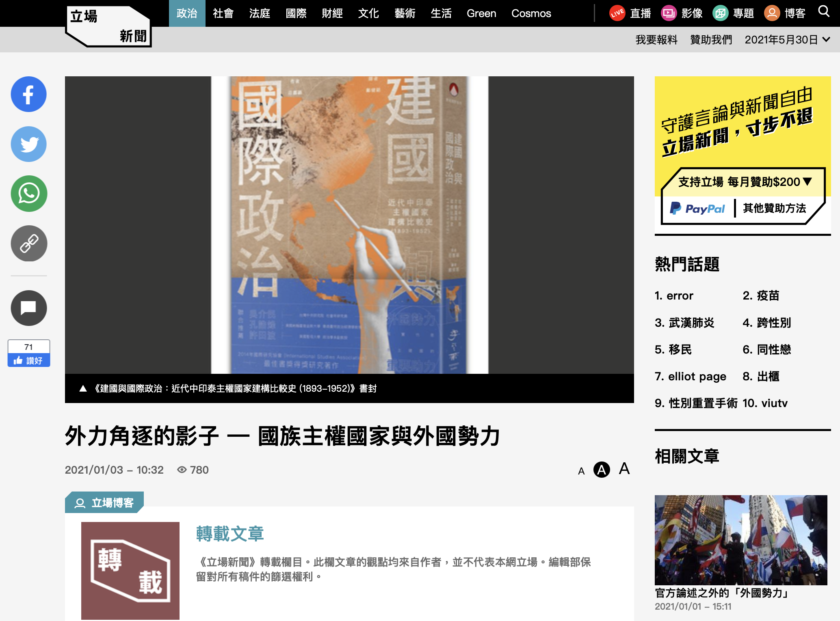840x621 pixels.
Task: Open Green tab
Action: (481, 13)
